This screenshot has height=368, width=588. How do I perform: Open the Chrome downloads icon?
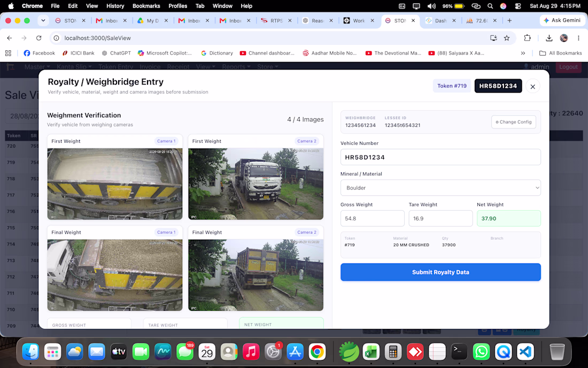[549, 38]
